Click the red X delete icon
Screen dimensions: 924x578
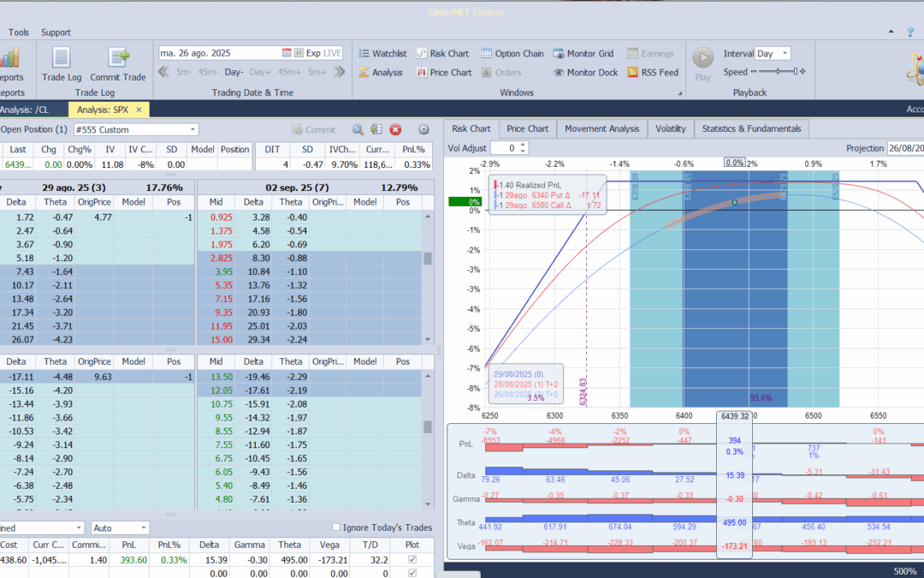tap(395, 130)
